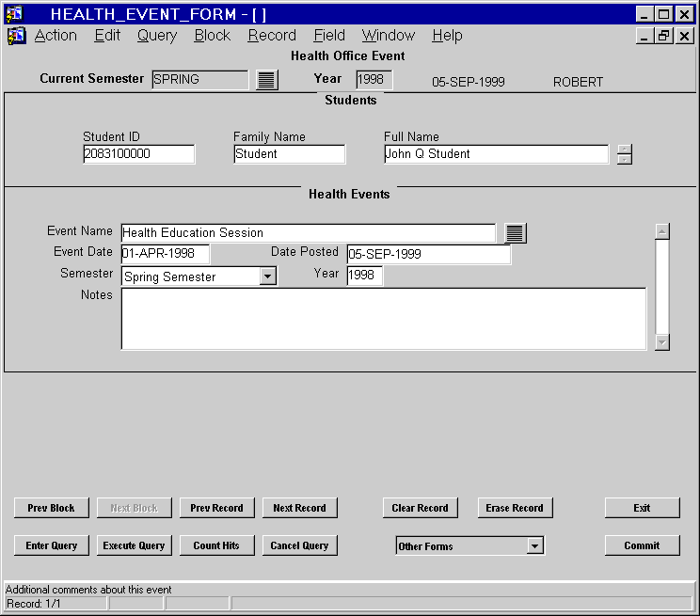The image size is (700, 616).
Task: Open the Field menu
Action: [329, 35]
